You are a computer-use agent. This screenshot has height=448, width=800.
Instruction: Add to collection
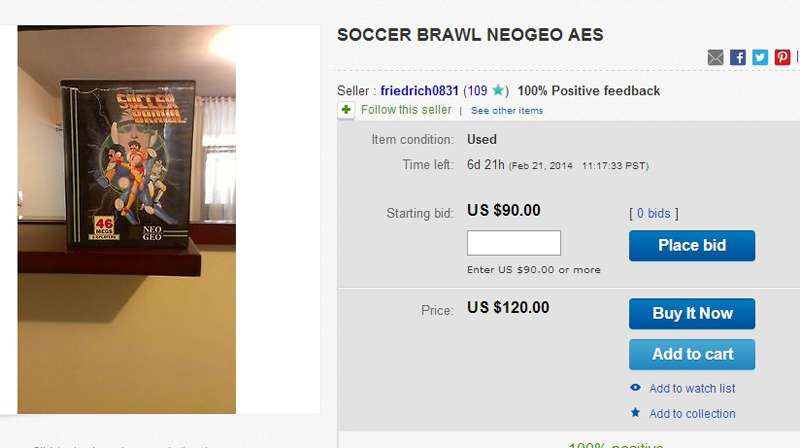[692, 413]
